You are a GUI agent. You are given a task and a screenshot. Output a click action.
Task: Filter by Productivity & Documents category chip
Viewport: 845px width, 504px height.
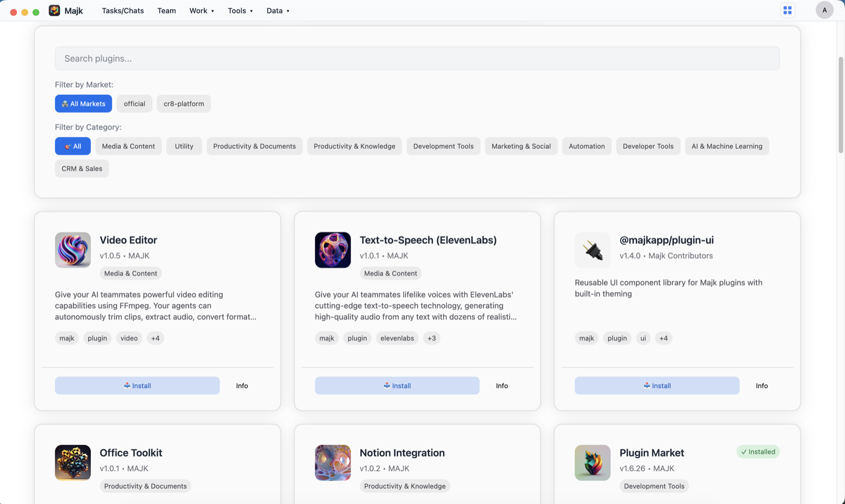[255, 146]
